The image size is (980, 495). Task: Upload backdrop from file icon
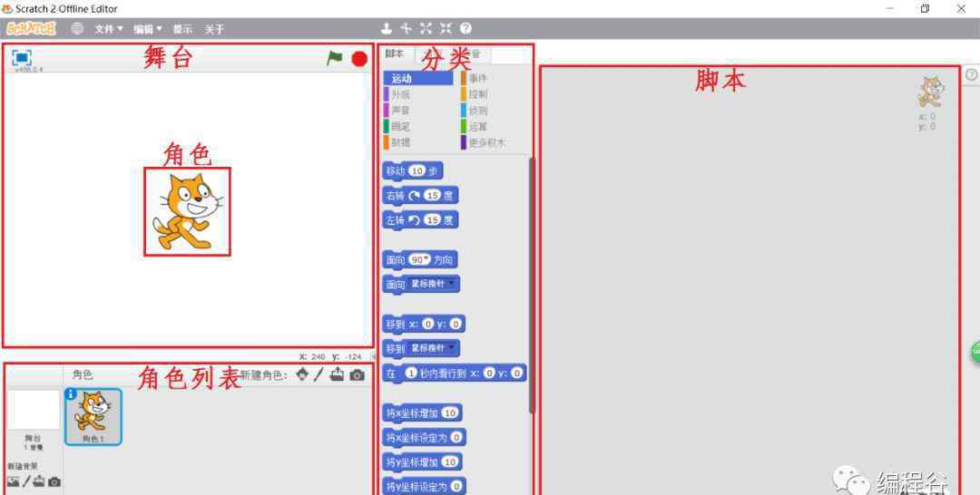pos(39,482)
